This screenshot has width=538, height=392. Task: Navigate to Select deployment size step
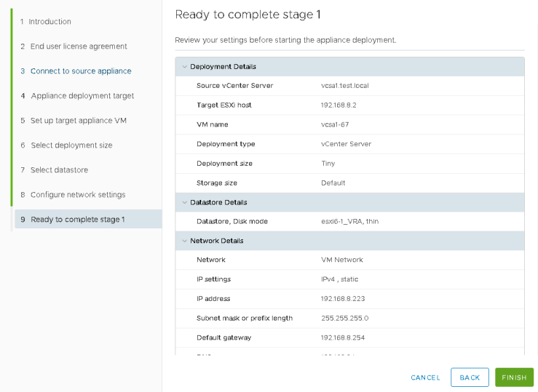pyautogui.click(x=71, y=145)
